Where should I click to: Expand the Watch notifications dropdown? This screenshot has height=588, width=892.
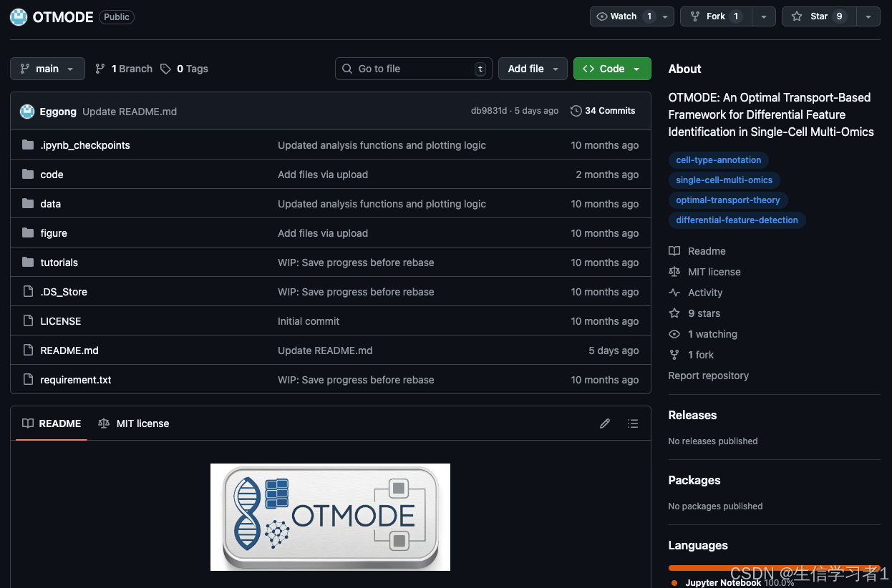pyautogui.click(x=631, y=16)
